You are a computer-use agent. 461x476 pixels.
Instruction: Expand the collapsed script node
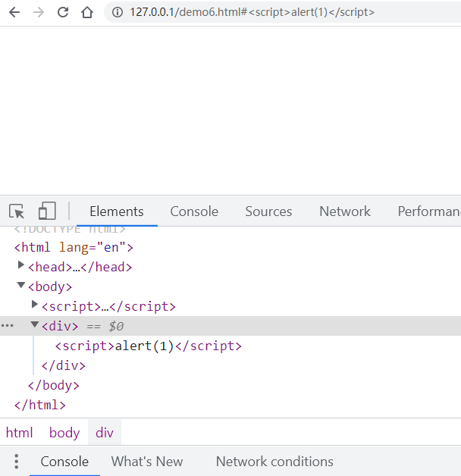(35, 305)
